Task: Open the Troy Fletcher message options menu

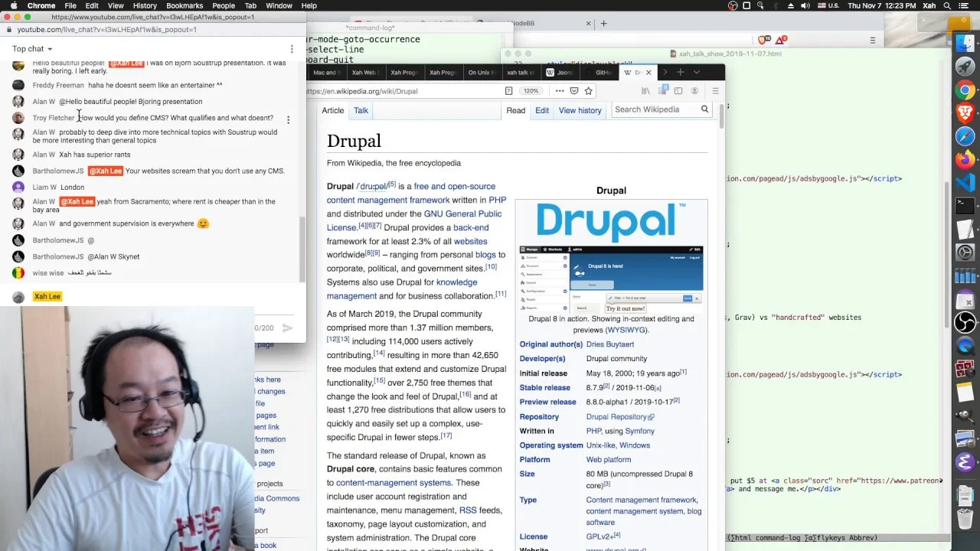Action: [288, 120]
